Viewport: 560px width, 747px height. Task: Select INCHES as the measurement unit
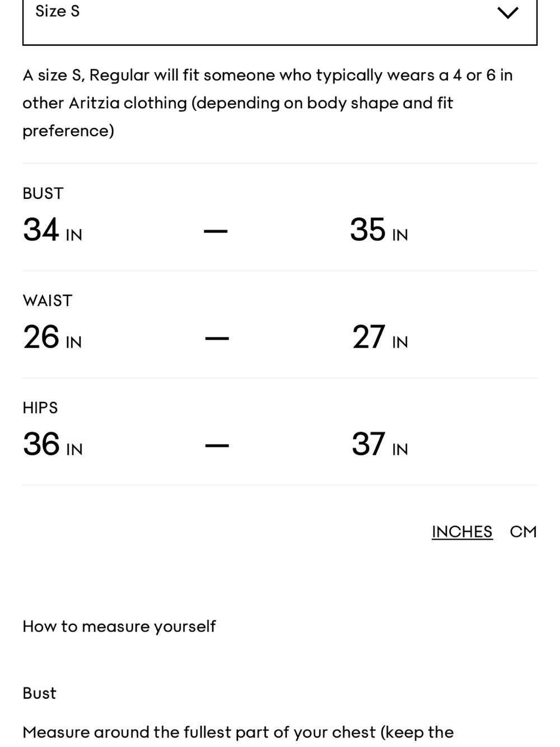[462, 531]
